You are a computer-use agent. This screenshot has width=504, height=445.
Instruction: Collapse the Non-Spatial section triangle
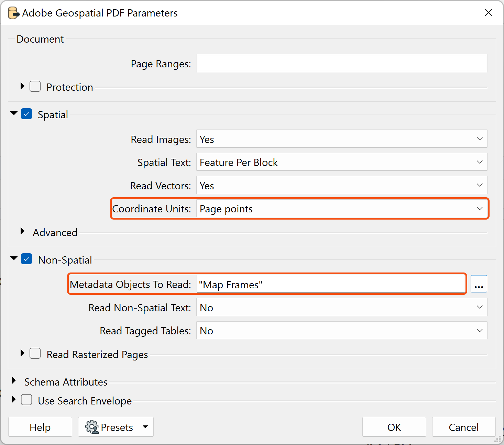[x=14, y=259]
